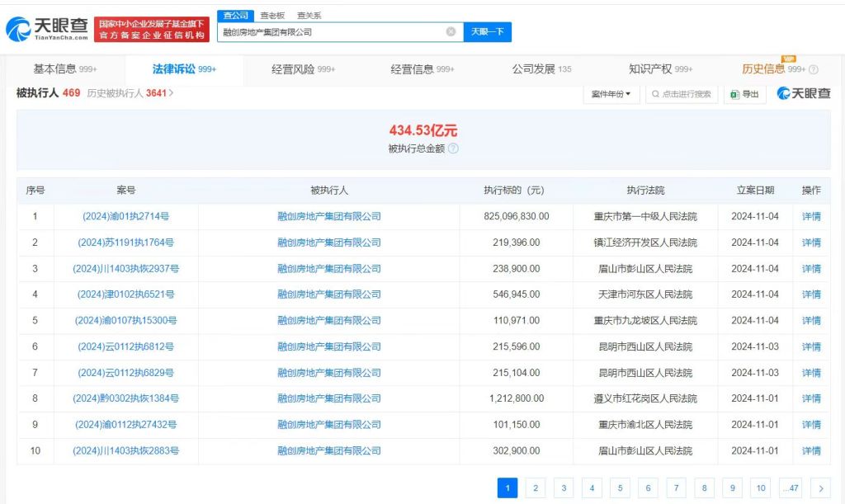845x504 pixels.
Task: Select the 查公司 search tab
Action: [235, 16]
